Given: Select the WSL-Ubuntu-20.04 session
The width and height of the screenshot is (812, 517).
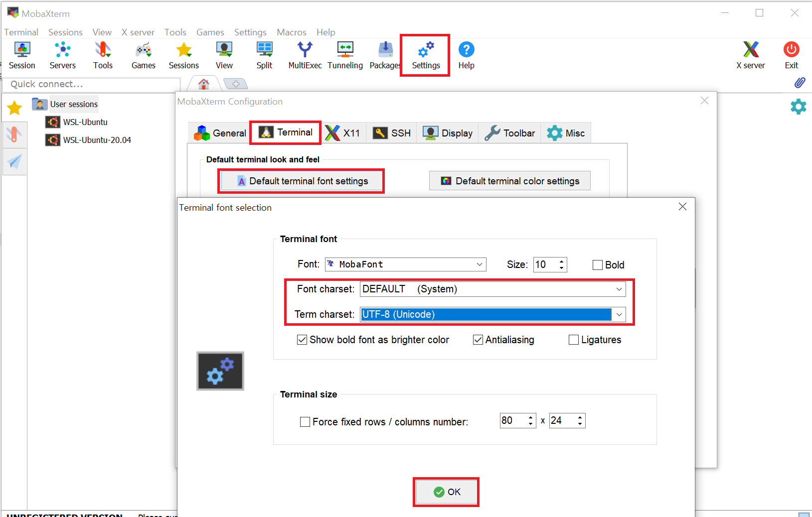Looking at the screenshot, I should [x=89, y=140].
